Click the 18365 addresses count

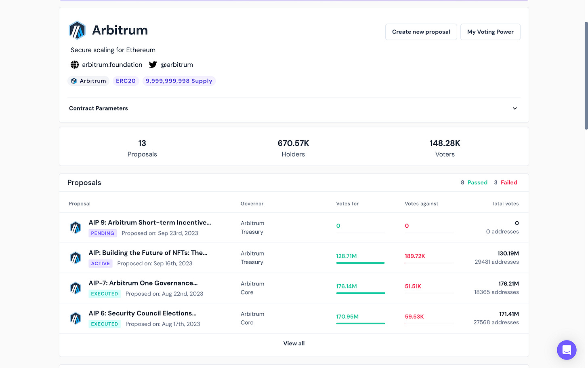point(496,292)
